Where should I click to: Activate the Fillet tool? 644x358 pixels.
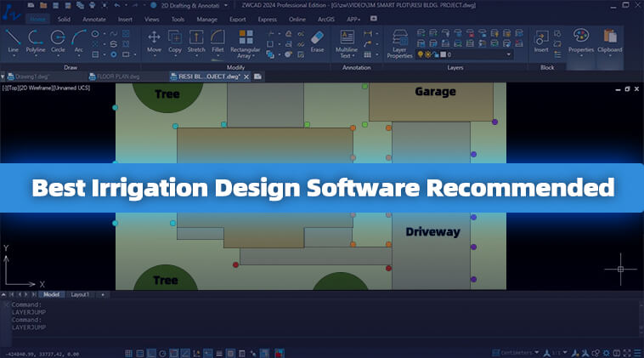217,41
